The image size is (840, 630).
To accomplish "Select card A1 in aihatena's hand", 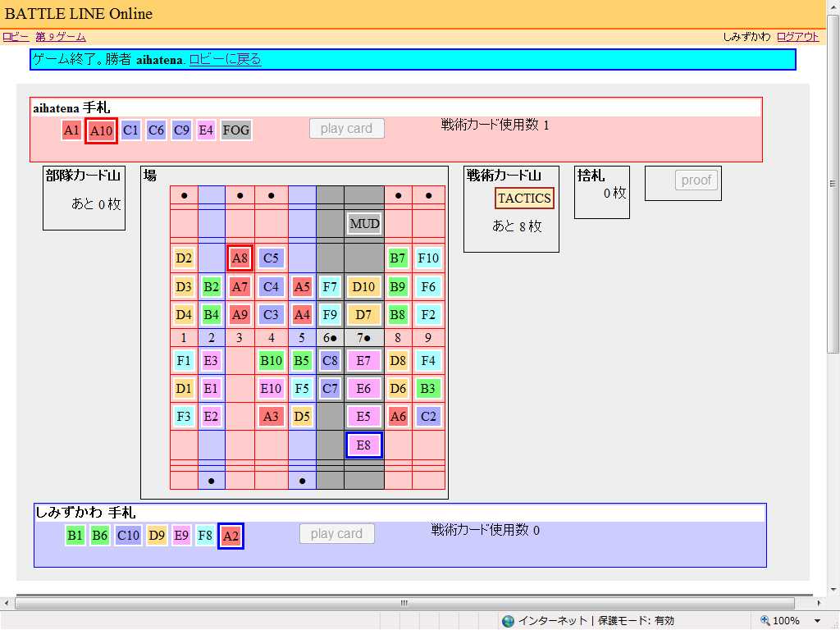I will coord(71,130).
